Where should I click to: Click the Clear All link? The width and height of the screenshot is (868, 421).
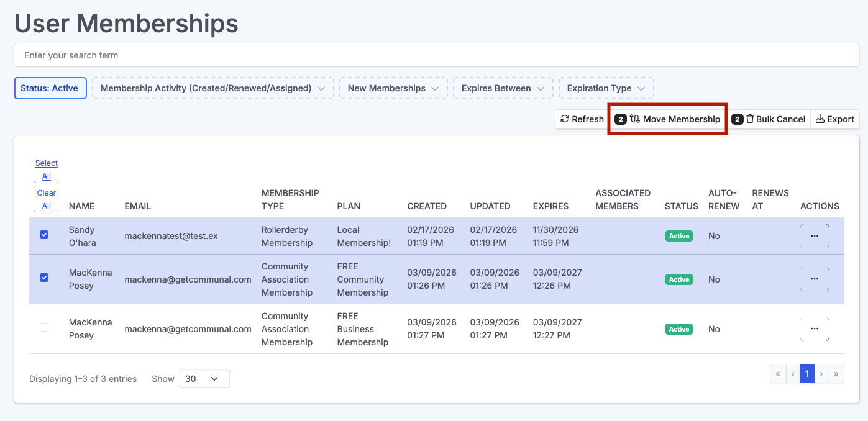click(47, 199)
